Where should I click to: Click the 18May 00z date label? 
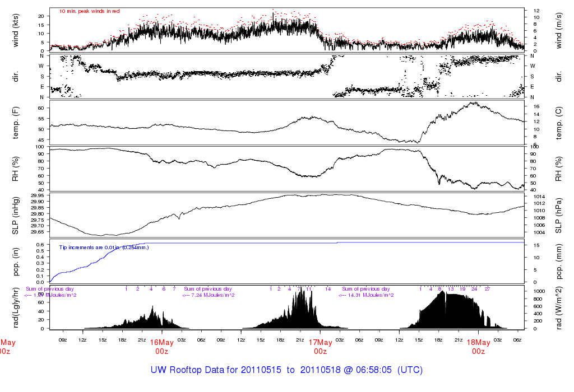point(479,347)
